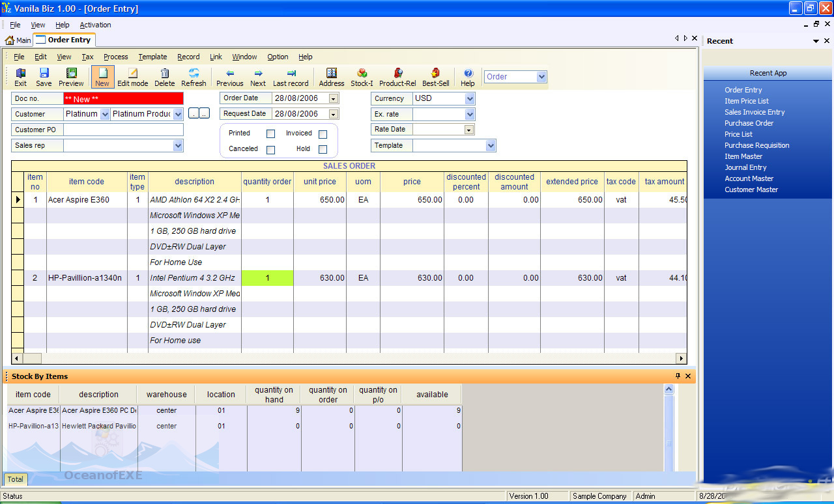Select the Total tab in stock panel

click(x=16, y=479)
